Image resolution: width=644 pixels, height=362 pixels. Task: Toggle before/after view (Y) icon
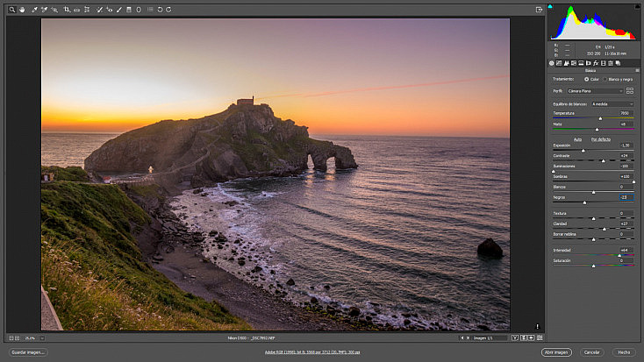pos(515,337)
